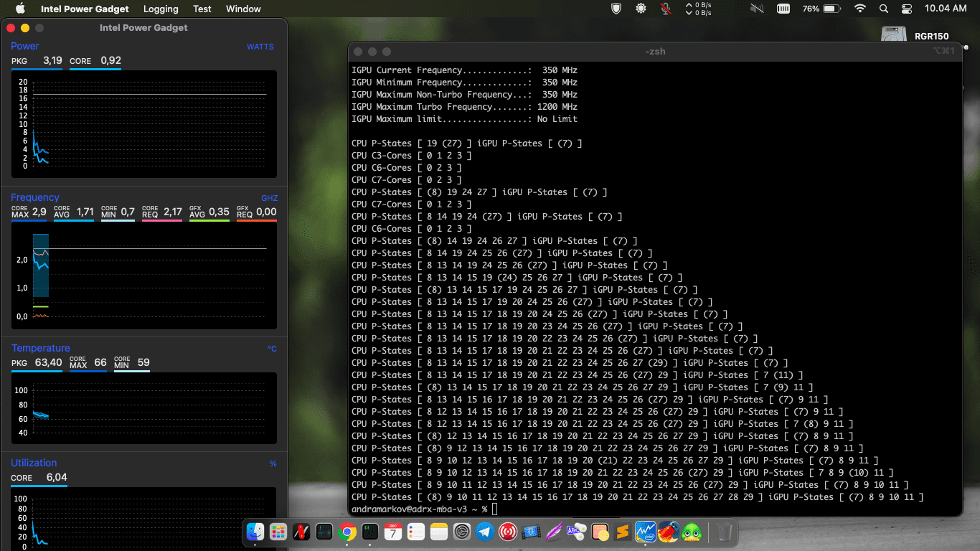
Task: Click the CORE MAX 66 temperature reading
Action: point(88,363)
